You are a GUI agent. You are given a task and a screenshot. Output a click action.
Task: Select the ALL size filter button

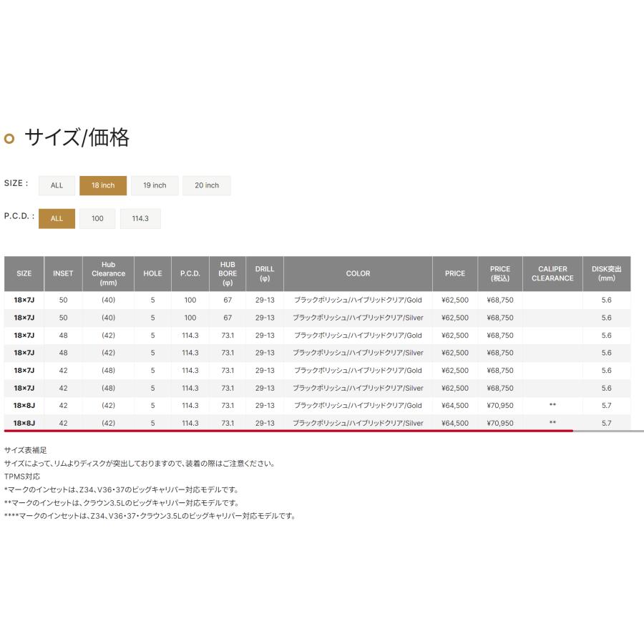click(57, 185)
